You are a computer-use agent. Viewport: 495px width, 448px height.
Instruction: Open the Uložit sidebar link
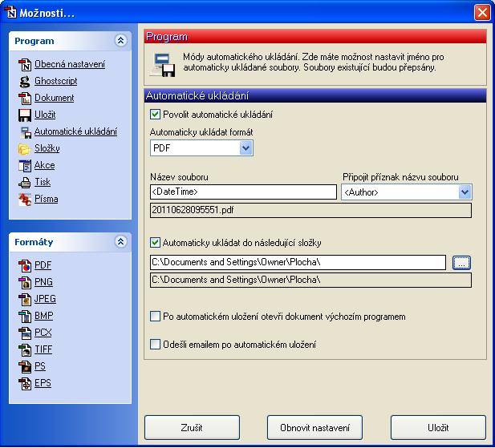tap(45, 115)
